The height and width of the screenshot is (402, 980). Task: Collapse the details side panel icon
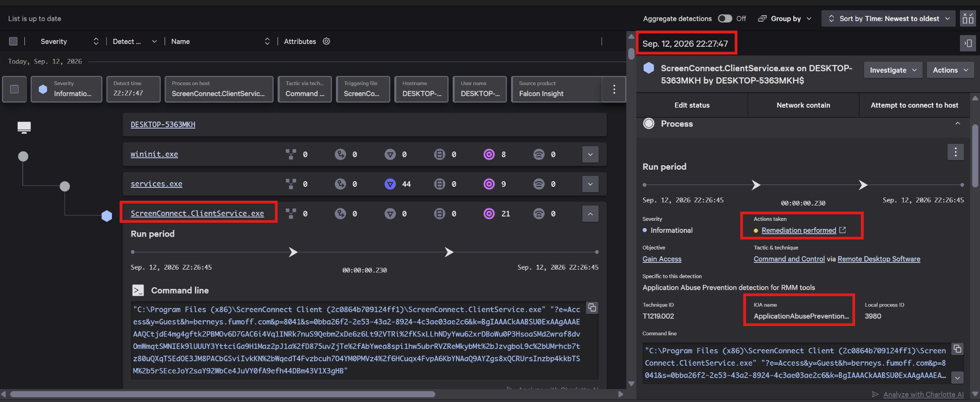click(x=968, y=43)
